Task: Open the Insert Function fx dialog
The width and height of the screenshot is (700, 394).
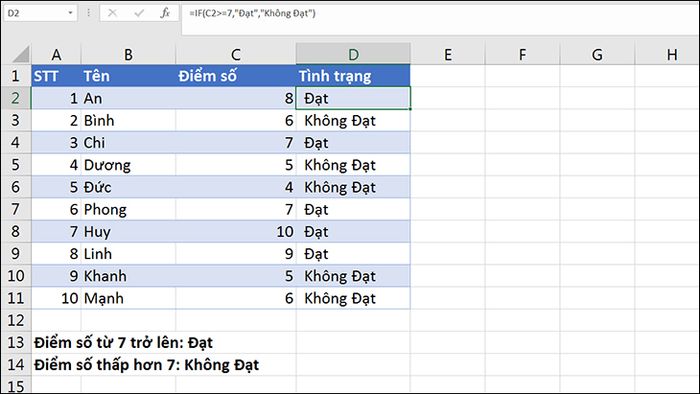Action: (x=165, y=13)
